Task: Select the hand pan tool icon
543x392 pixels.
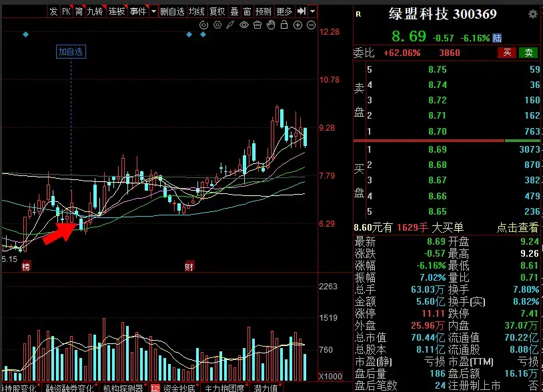Action: (271, 25)
